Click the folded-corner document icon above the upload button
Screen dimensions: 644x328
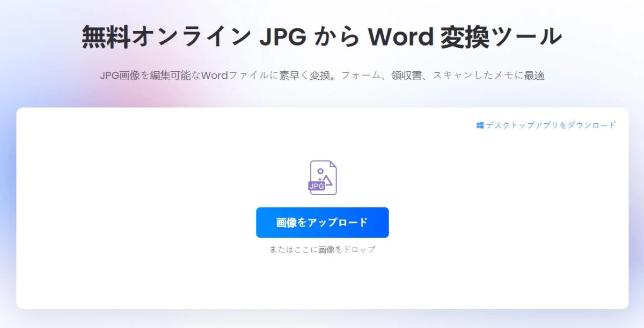click(323, 177)
